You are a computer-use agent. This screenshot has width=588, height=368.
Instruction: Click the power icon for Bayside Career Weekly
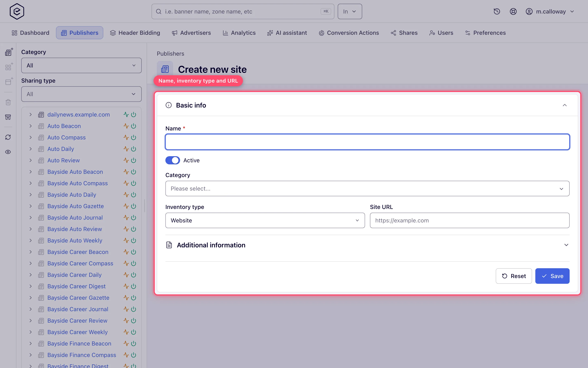pos(133,332)
